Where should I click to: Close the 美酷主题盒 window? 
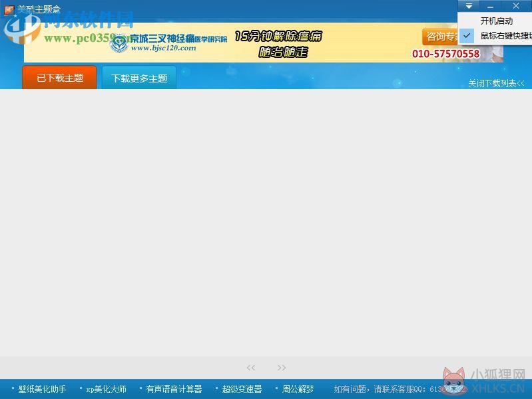(516, 6)
